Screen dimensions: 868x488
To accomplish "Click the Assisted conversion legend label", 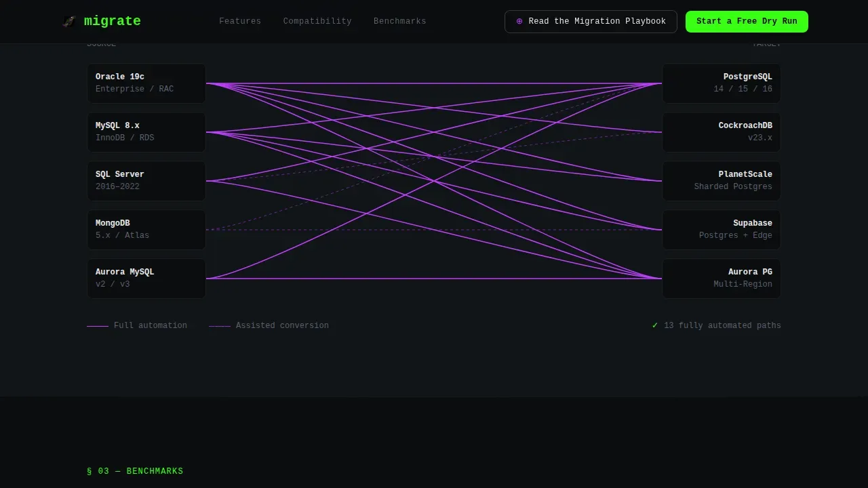I will pos(282,326).
